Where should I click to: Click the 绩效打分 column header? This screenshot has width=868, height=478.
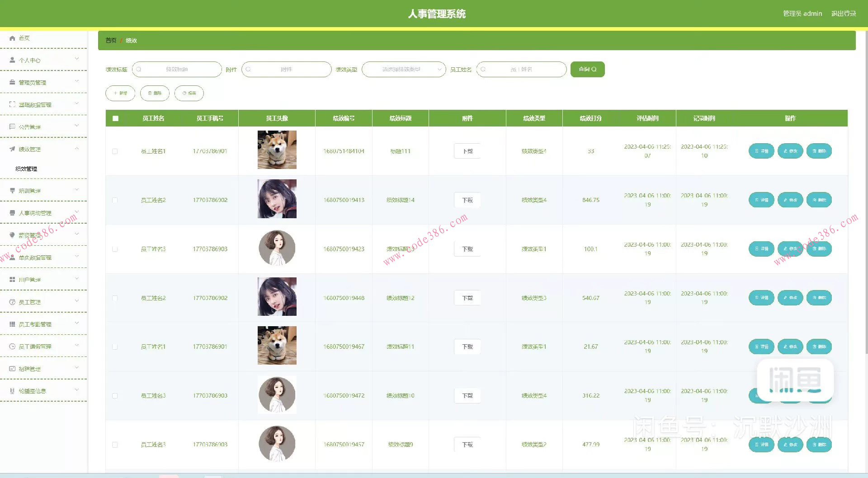[591, 118]
